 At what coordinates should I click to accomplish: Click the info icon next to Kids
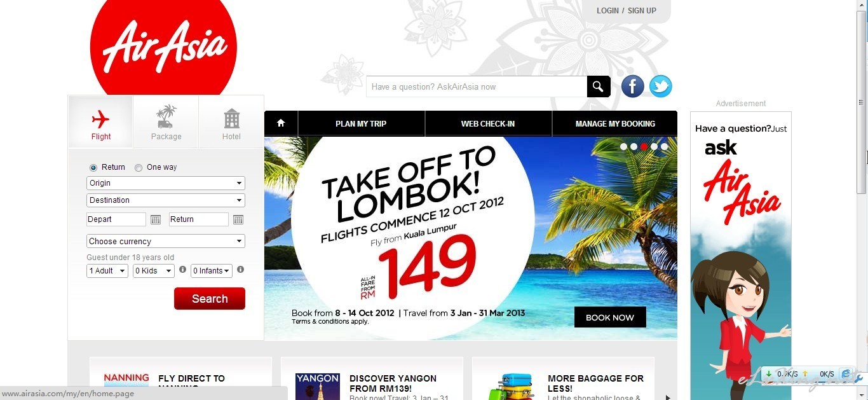click(x=183, y=270)
